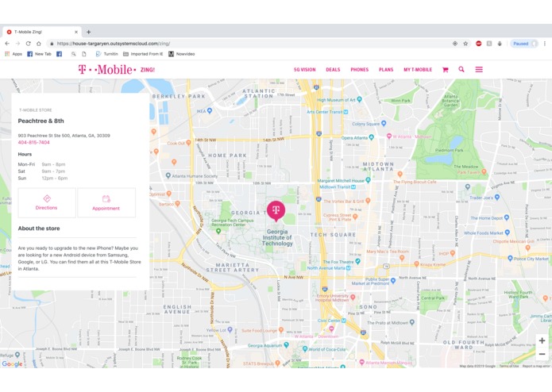This screenshot has width=552, height=392.
Task: Open the DEALS menu item
Action: tap(333, 70)
